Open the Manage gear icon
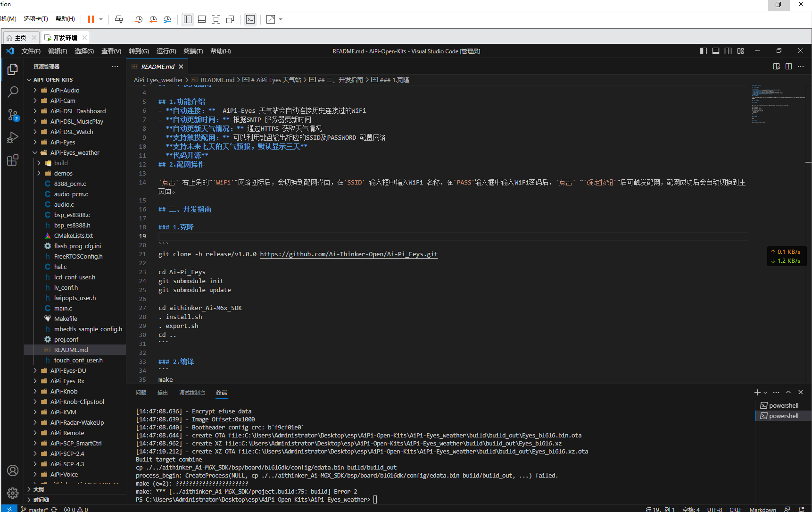812x512 pixels. click(13, 493)
